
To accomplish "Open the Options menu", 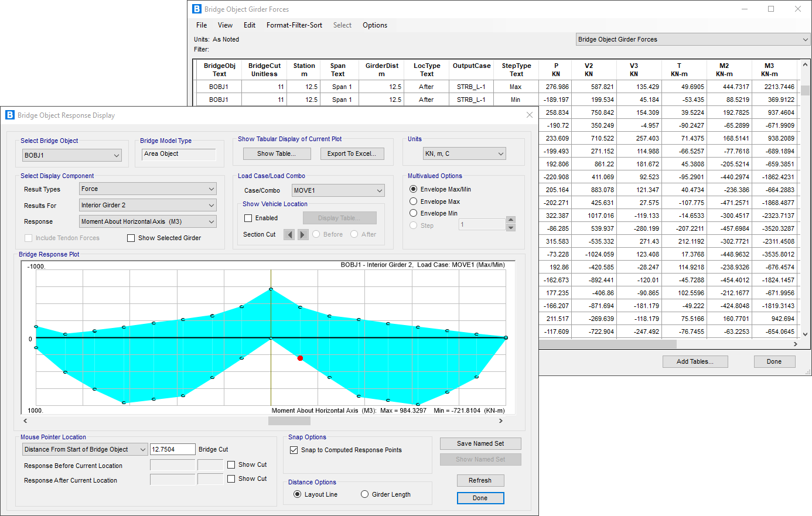I will (374, 25).
